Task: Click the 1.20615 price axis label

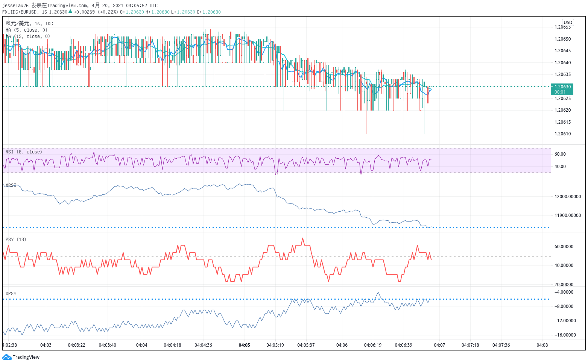Action: click(562, 122)
